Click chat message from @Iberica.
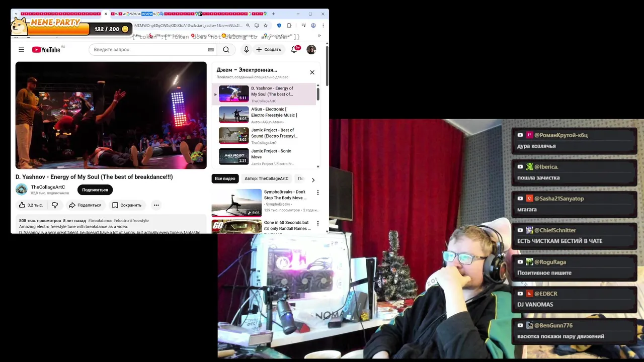Image resolution: width=644 pixels, height=362 pixels. [574, 172]
